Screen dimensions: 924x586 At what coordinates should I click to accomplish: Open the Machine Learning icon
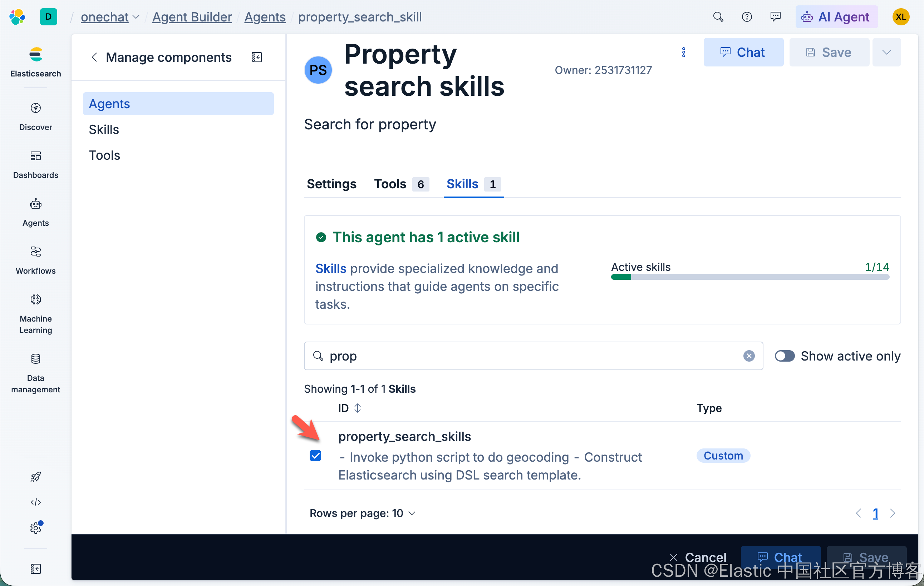click(x=36, y=299)
